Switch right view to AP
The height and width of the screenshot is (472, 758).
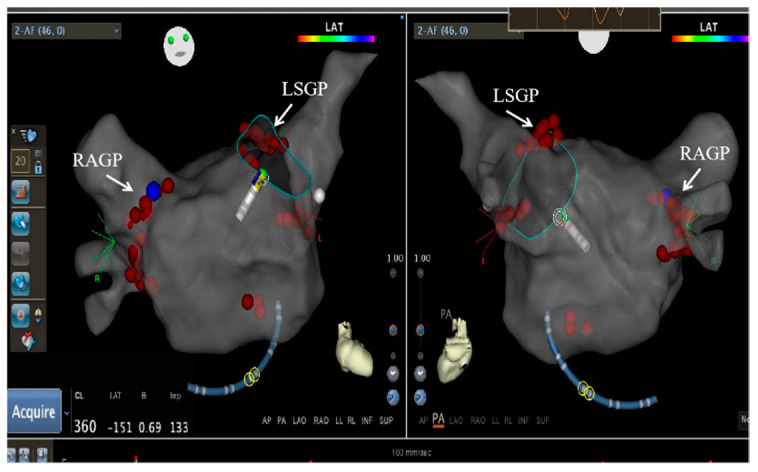coord(423,421)
